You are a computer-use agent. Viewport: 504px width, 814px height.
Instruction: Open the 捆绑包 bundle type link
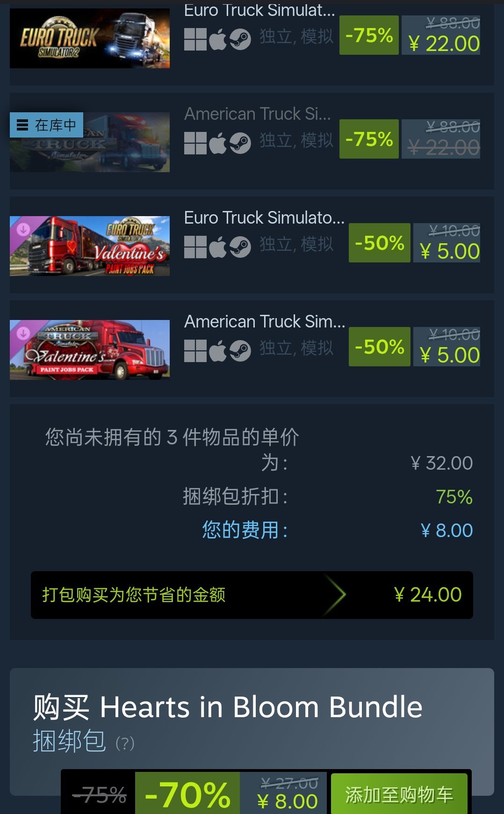click(x=69, y=741)
